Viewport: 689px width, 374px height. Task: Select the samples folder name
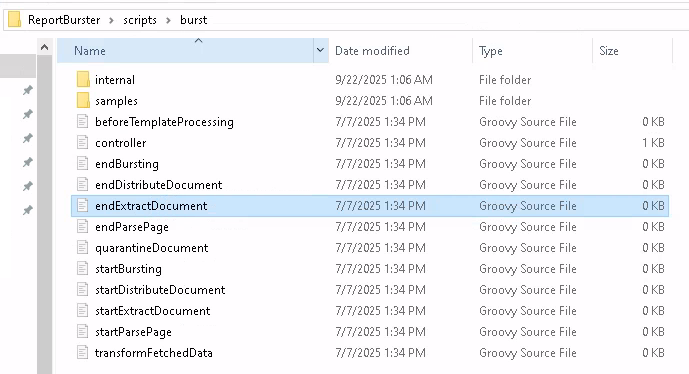click(x=116, y=101)
